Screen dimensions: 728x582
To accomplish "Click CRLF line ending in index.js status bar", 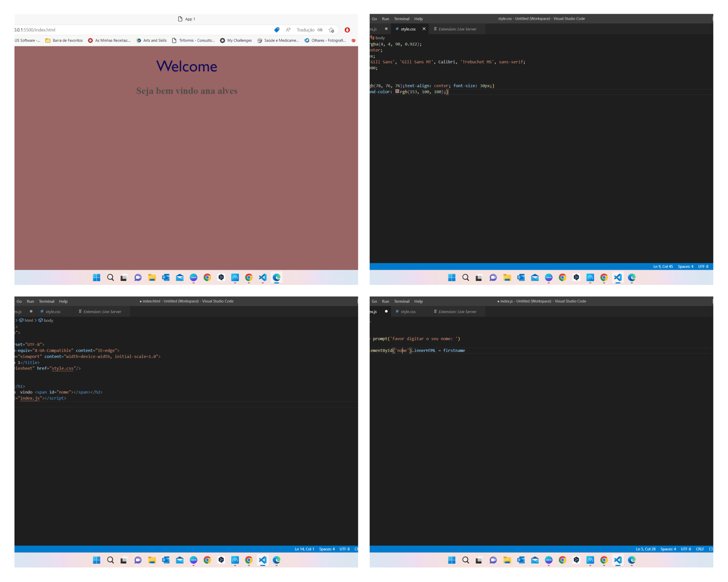I will (700, 549).
